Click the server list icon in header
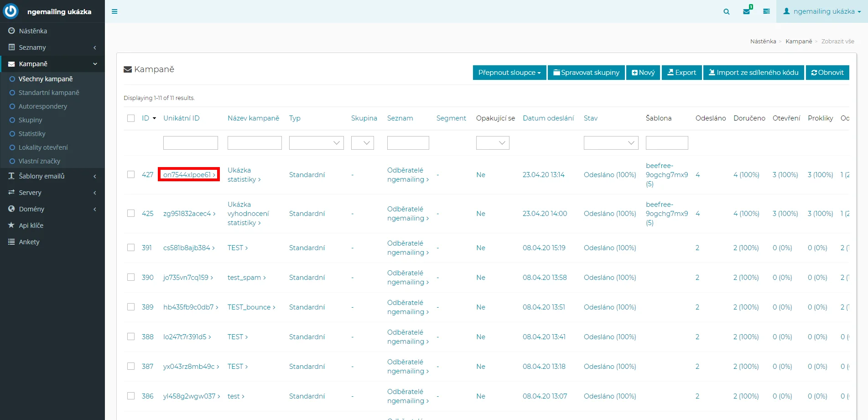Screen dimensions: 868x420 [766, 11]
